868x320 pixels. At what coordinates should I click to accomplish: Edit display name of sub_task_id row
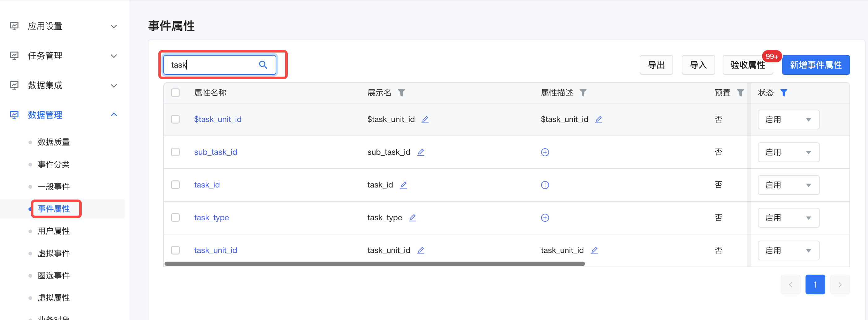click(x=420, y=152)
